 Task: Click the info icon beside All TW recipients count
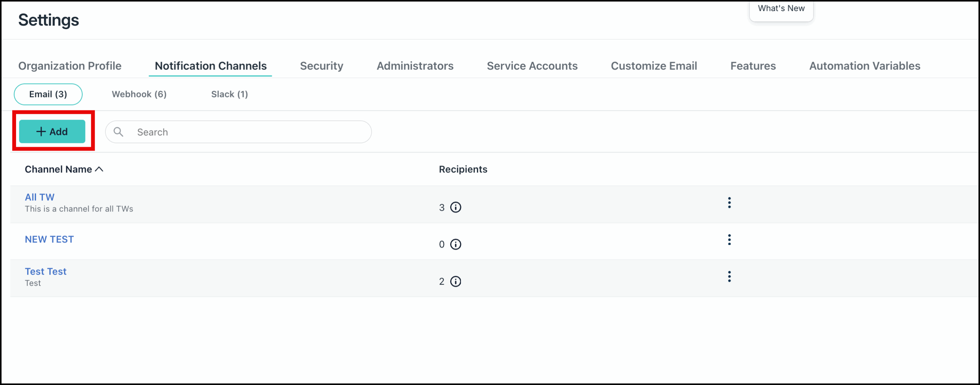tap(455, 207)
